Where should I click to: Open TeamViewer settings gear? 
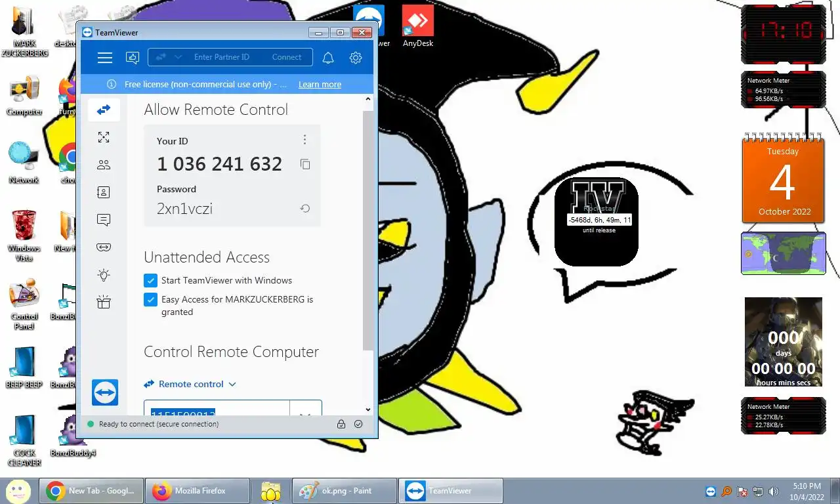tap(356, 58)
